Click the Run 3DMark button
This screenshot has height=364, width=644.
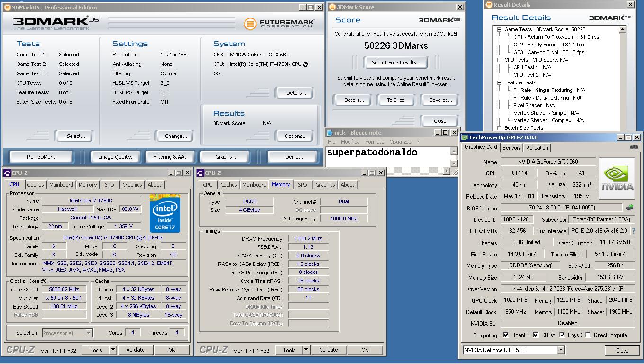pos(41,157)
